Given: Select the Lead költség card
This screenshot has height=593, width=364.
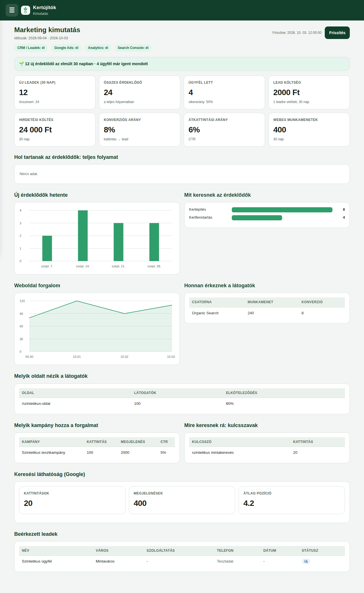Looking at the screenshot, I should point(309,92).
